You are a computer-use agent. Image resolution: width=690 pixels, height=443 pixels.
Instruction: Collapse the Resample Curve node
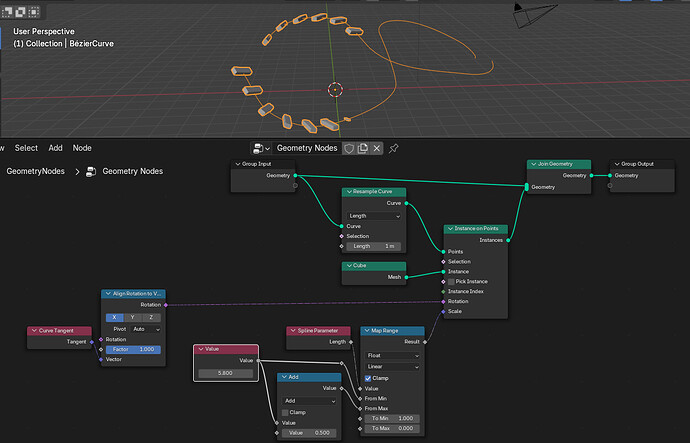(349, 192)
